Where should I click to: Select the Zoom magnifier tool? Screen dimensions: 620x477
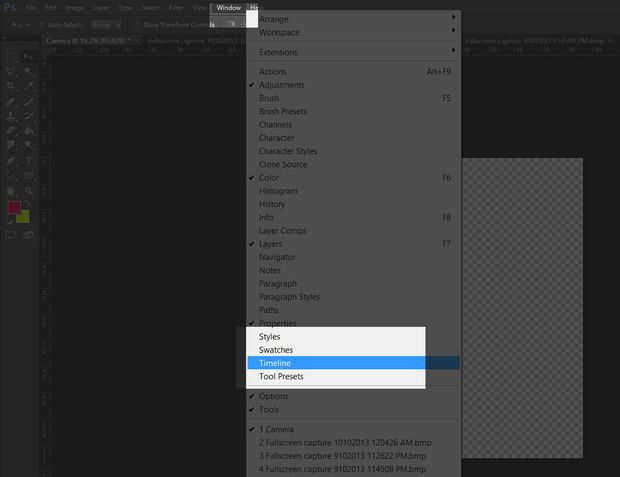coord(28,191)
